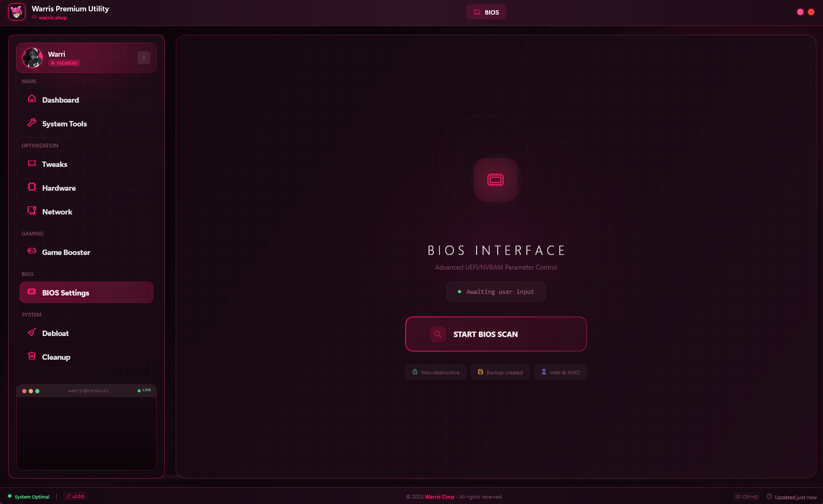
Task: Switch to the BIOS tab at the top
Action: pos(486,12)
